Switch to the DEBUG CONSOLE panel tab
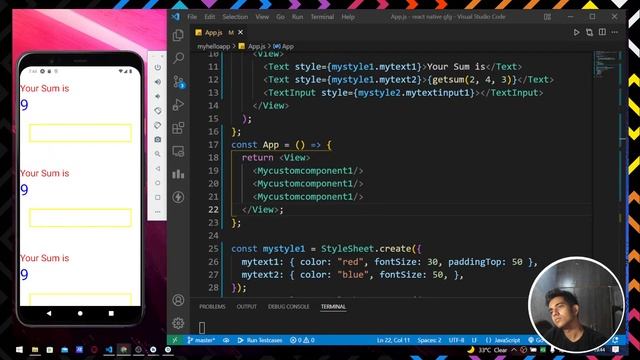Image resolution: width=640 pixels, height=360 pixels. 289,307
